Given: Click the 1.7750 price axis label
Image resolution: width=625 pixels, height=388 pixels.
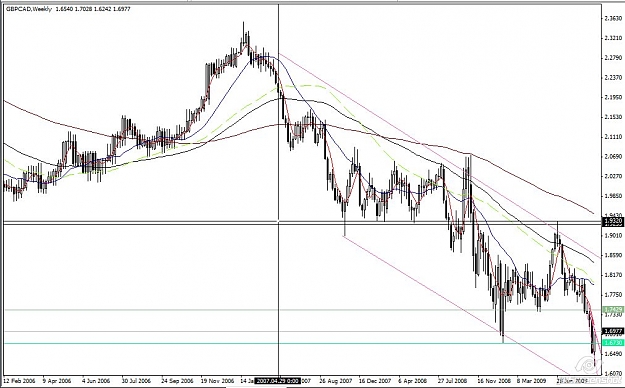Looking at the screenshot, I should click(613, 295).
